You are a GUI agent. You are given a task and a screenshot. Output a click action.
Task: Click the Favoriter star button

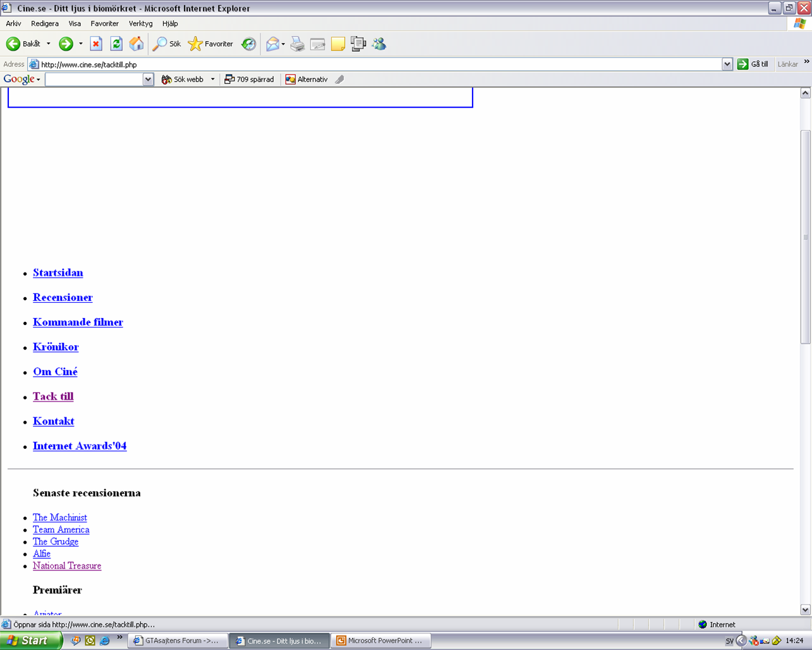tap(211, 44)
